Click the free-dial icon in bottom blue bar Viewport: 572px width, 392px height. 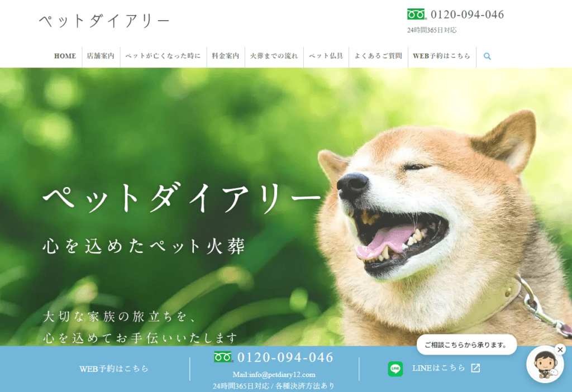click(x=223, y=357)
